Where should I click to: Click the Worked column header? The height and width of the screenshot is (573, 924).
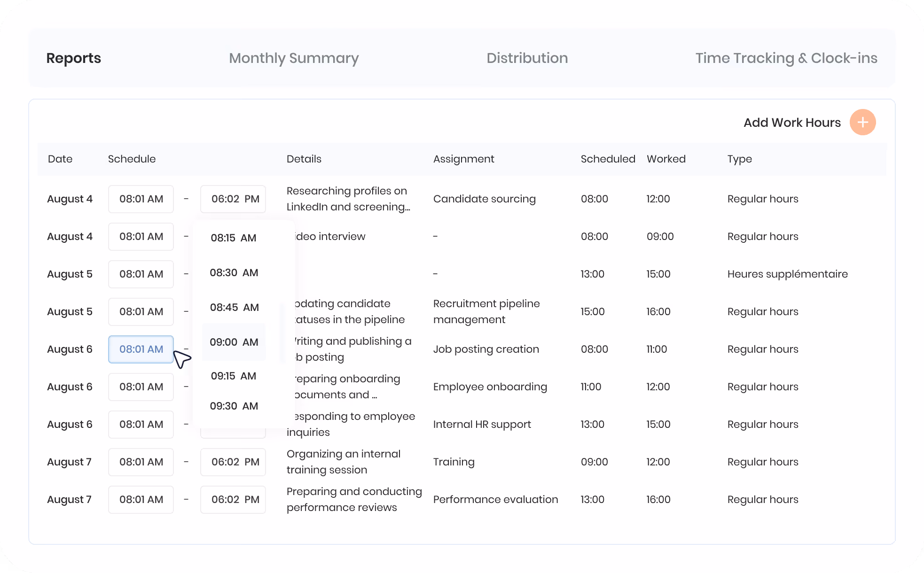[666, 159]
